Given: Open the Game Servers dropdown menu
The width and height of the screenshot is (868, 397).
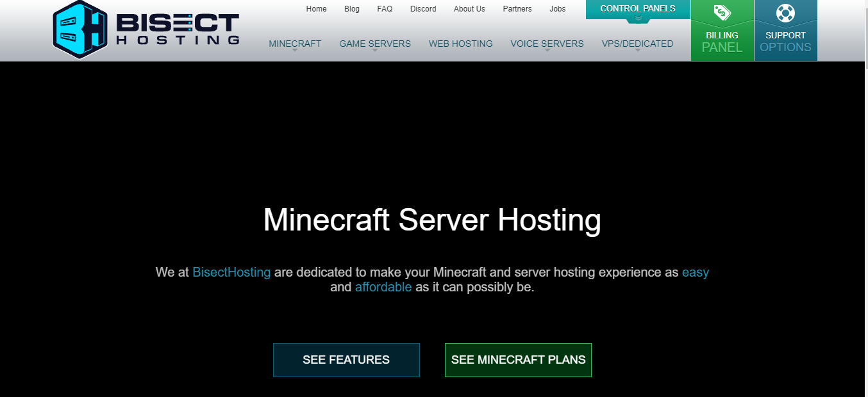Looking at the screenshot, I should tap(375, 44).
